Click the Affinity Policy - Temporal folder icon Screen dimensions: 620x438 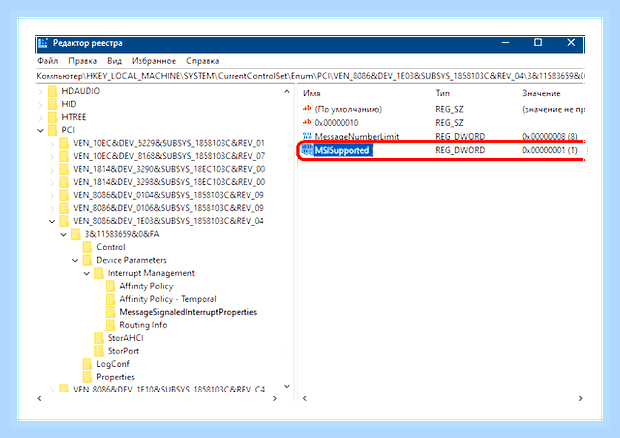point(111,299)
